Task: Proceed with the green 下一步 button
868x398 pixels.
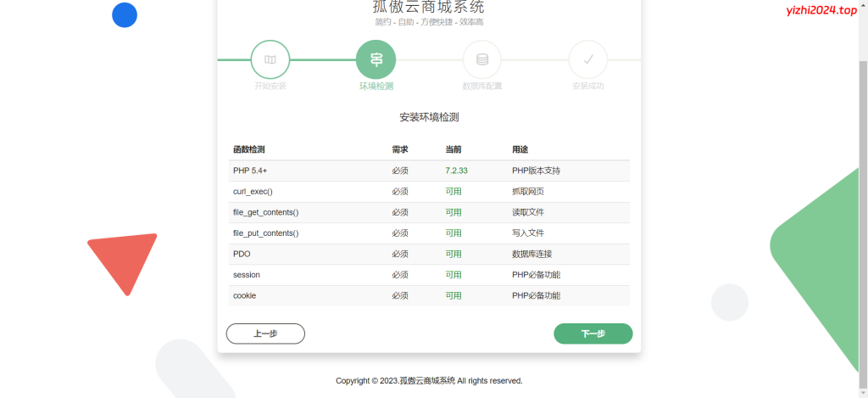Action: (x=593, y=334)
